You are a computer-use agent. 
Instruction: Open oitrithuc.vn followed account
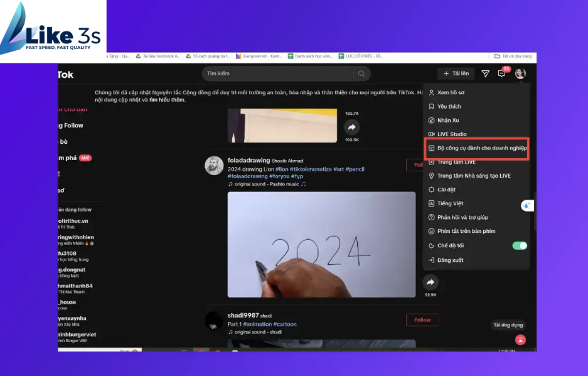(x=73, y=223)
